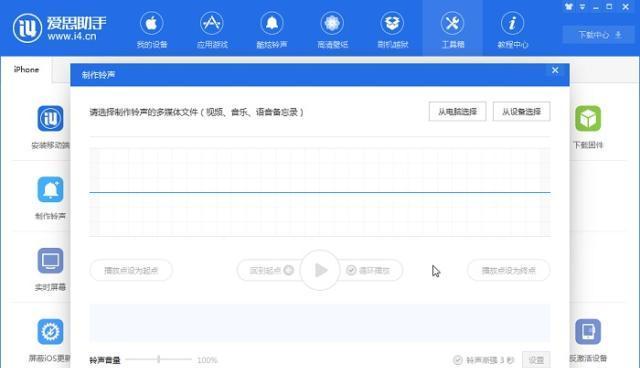
Task: Open Real-time Screen (实时屏幕) tool
Action: point(50,269)
